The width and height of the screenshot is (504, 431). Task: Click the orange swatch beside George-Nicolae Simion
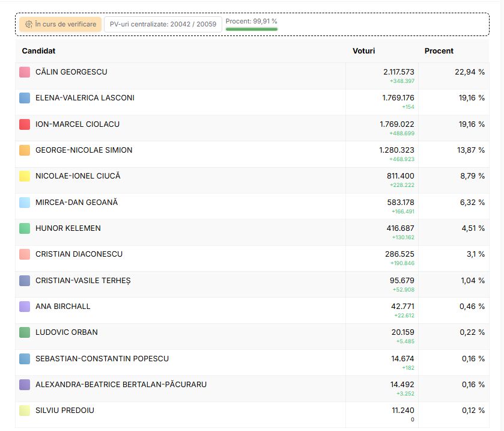(x=25, y=150)
